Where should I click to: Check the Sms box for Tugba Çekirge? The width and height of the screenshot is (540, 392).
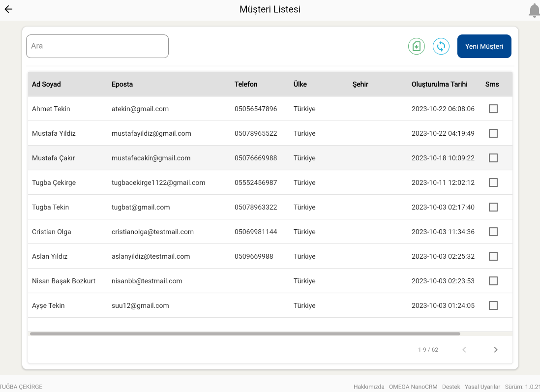493,182
